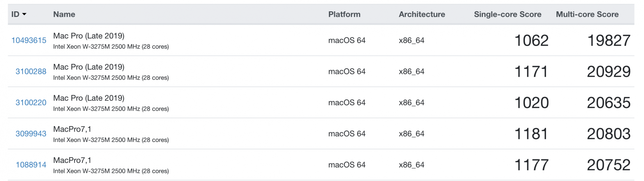Open result ID 10493615
The height and width of the screenshot is (181, 644).
29,40
